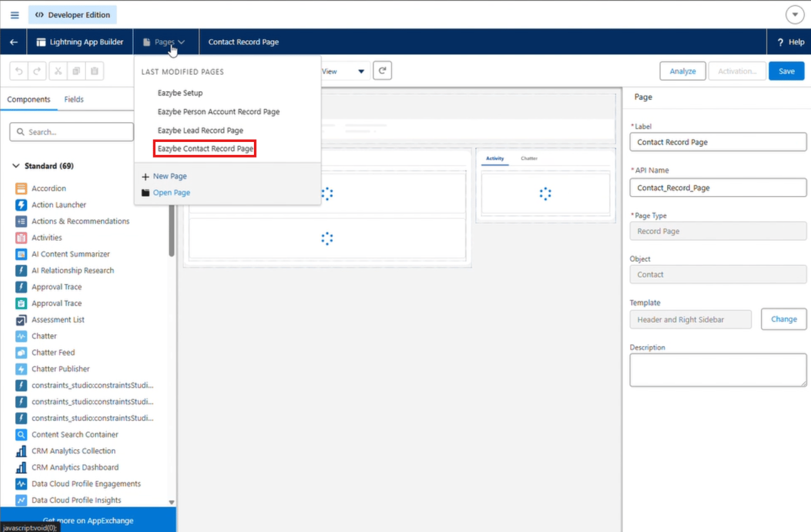Select the Data Cloud Profile Insights icon
The height and width of the screenshot is (532, 811).
click(x=21, y=500)
